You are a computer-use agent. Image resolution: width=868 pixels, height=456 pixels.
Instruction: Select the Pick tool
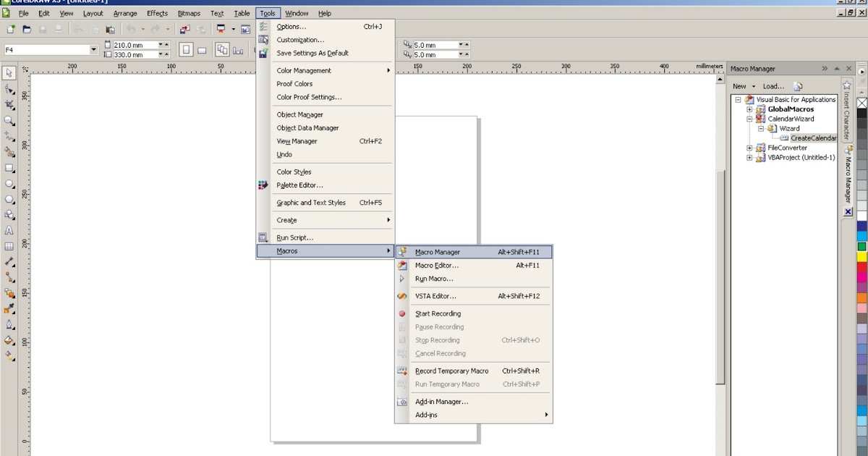(x=9, y=72)
